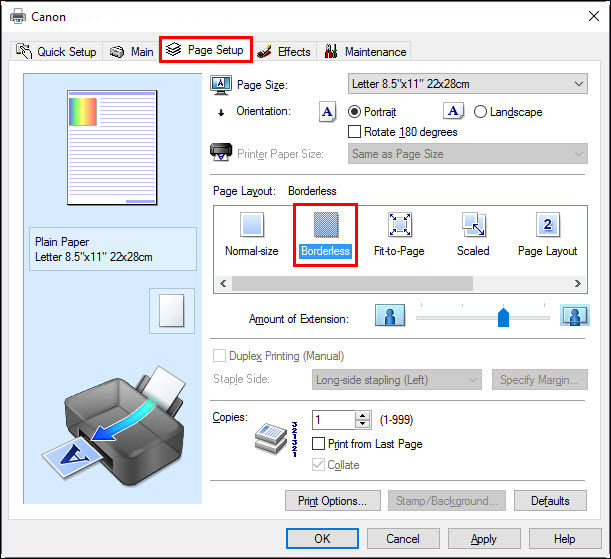Click the Specify Margin button

(x=540, y=380)
